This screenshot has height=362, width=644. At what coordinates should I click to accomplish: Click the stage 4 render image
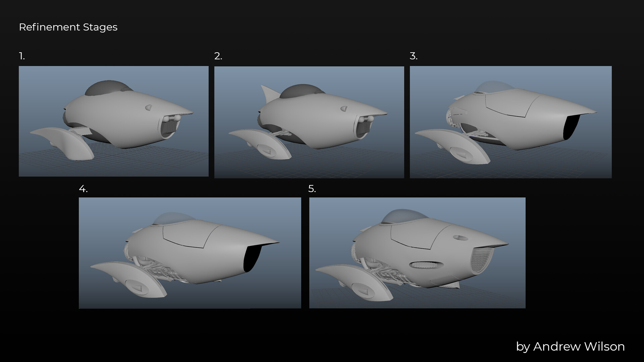pos(190,253)
